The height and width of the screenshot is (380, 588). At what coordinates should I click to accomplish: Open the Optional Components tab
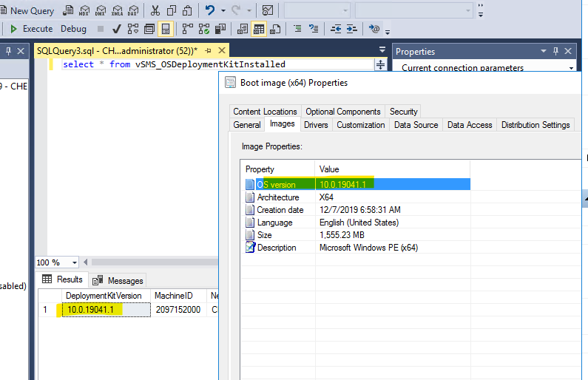342,112
